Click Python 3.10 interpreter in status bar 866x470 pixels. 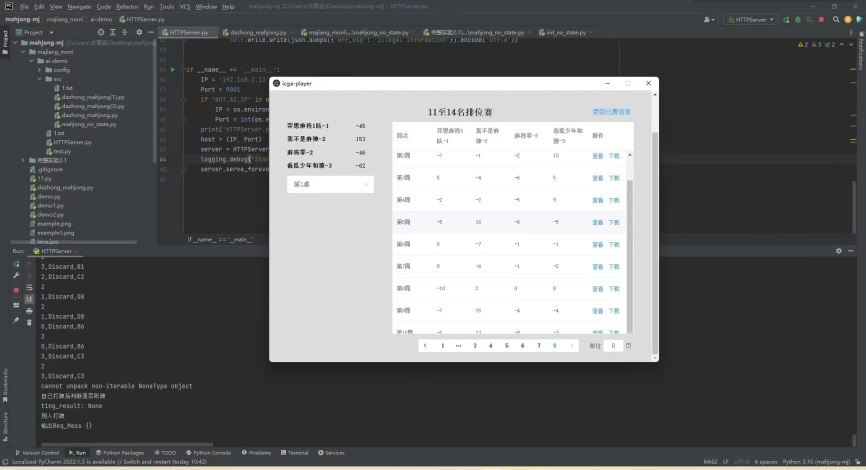pyautogui.click(x=816, y=462)
